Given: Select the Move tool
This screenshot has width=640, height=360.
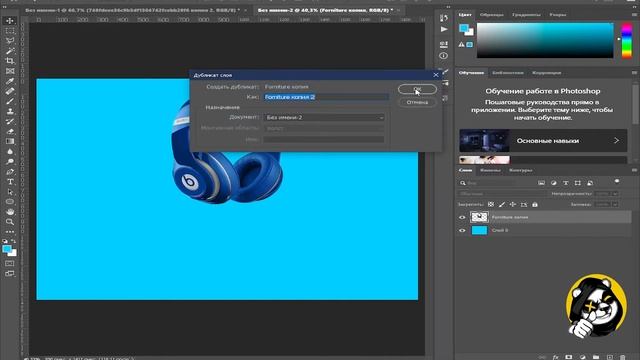Looking at the screenshot, I should (x=10, y=20).
